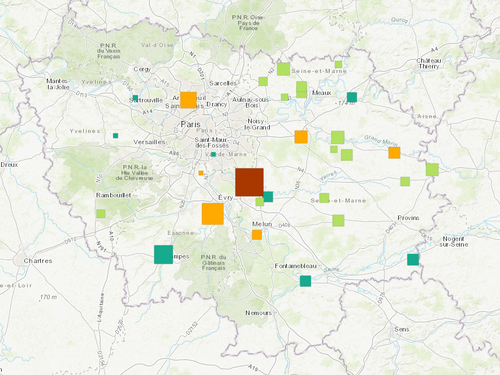Click the large dark red square marker

coord(249,182)
